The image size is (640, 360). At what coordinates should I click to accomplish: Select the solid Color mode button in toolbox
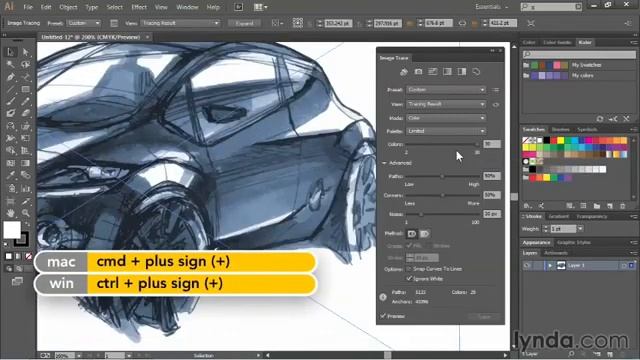click(9, 256)
